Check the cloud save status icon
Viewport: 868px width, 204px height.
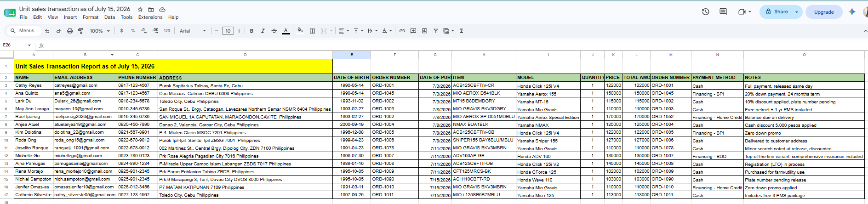click(x=162, y=9)
